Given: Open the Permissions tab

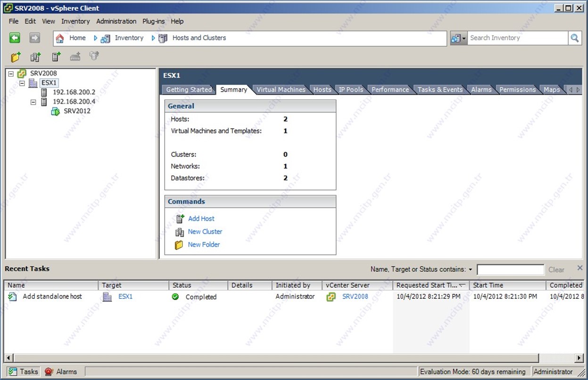Looking at the screenshot, I should point(517,90).
